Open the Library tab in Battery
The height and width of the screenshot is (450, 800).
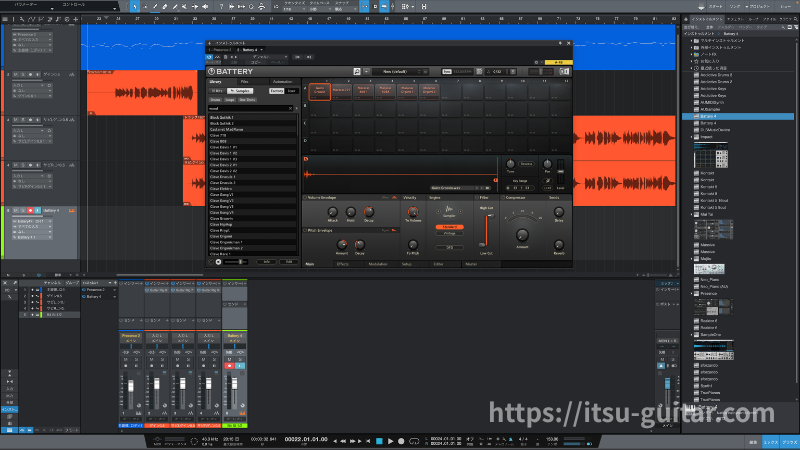(216, 82)
